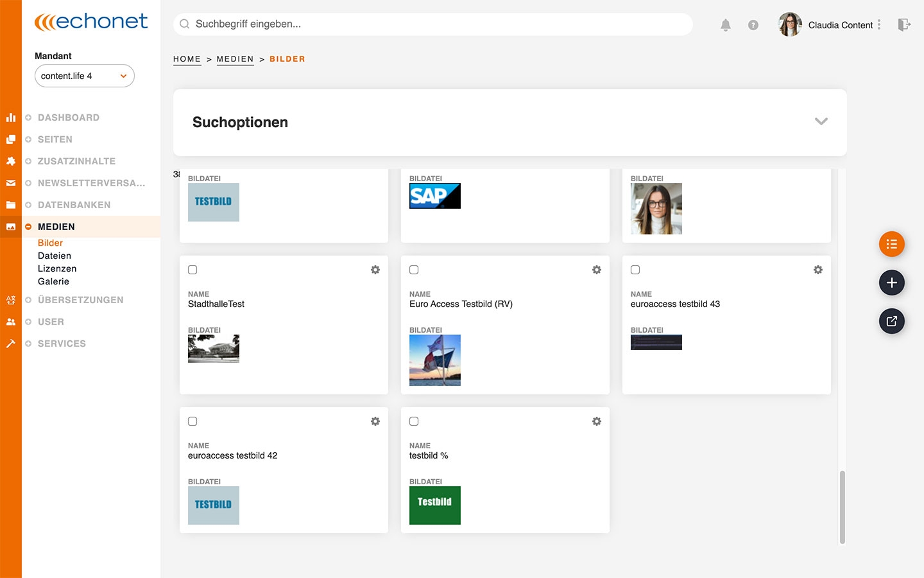Expand the Suchoptionen panel chevron

(821, 121)
